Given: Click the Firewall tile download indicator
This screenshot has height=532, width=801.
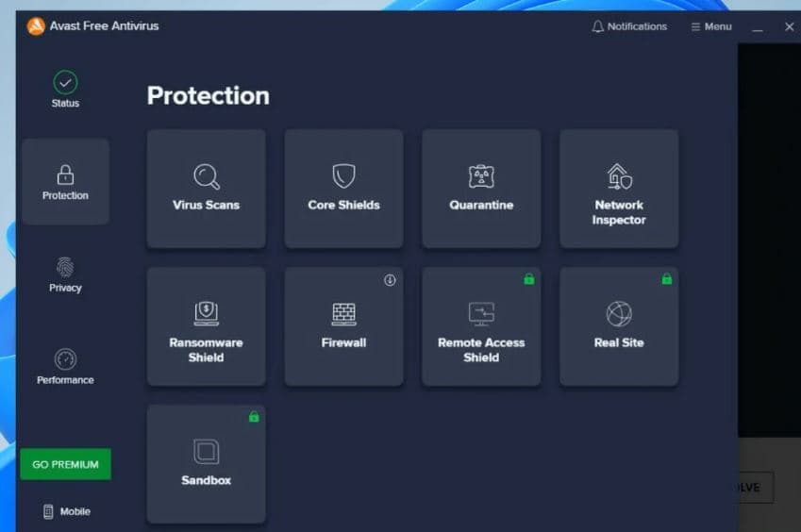Looking at the screenshot, I should (390, 280).
